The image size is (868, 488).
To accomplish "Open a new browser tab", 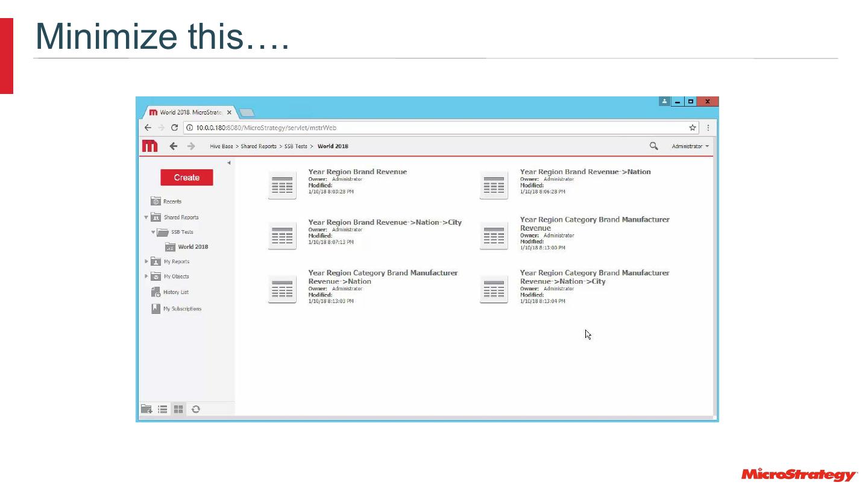I will (x=247, y=113).
